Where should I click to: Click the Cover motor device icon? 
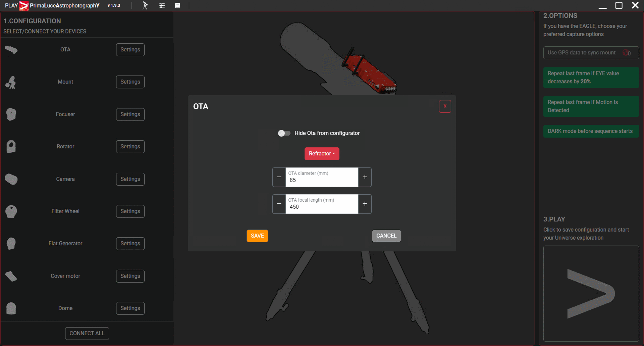point(11,276)
